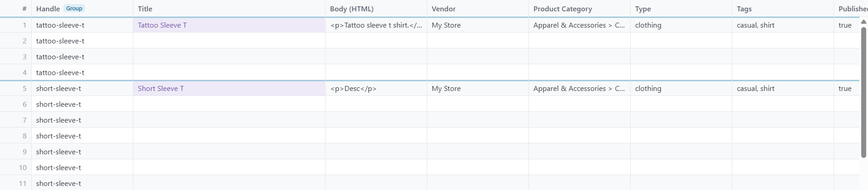
Task: Click clothing type cell in row 1
Action: click(681, 25)
